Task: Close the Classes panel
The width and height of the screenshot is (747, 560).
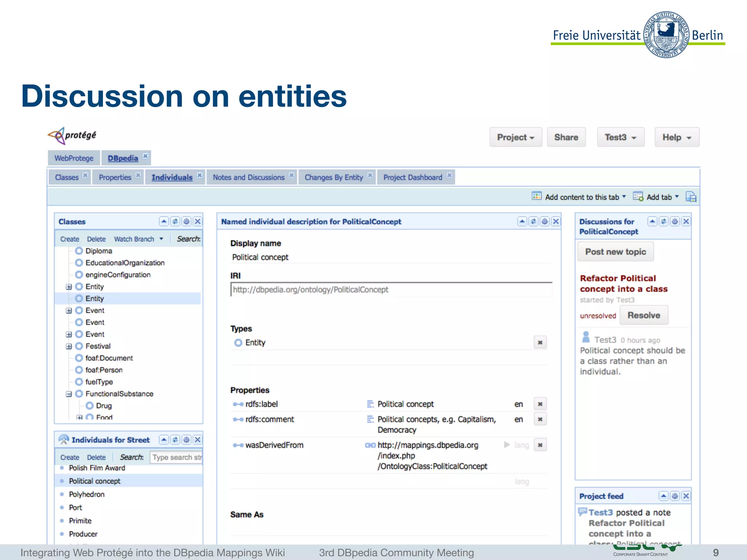Action: 198,221
